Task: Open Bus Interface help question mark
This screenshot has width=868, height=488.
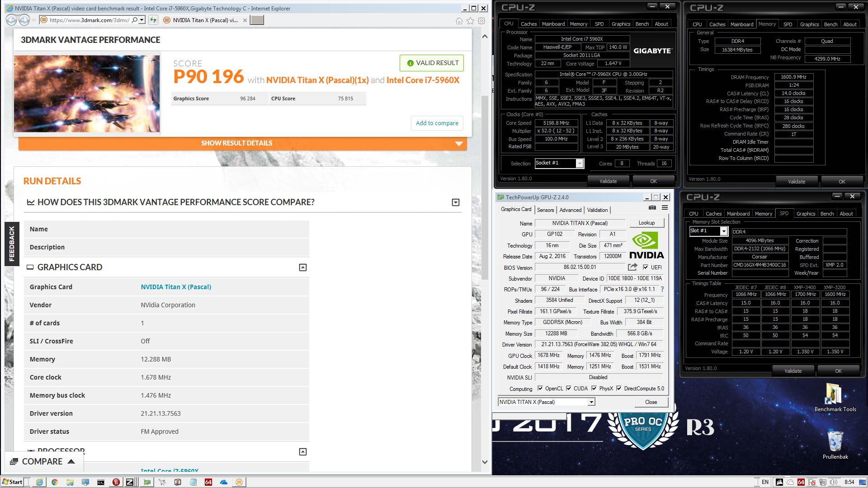Action: click(x=662, y=289)
